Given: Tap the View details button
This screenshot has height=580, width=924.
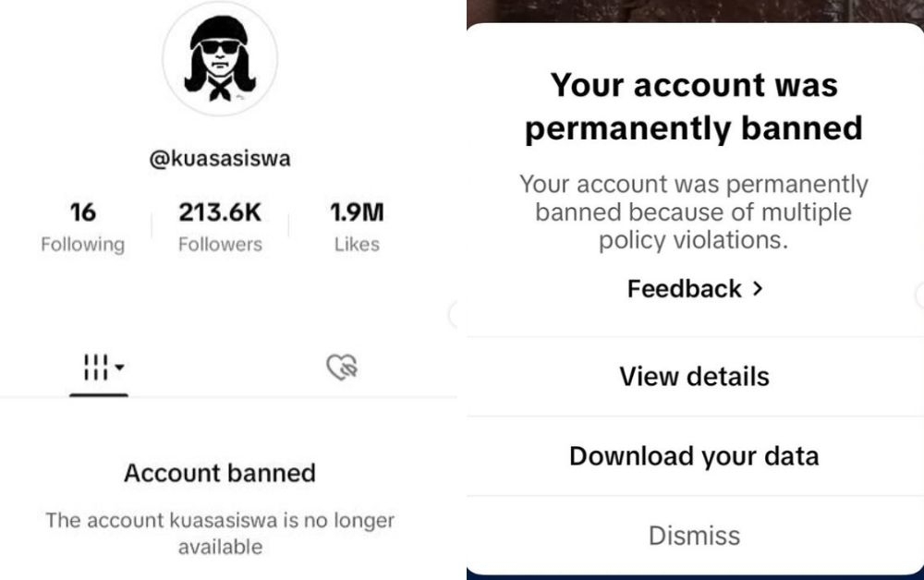Looking at the screenshot, I should [x=693, y=376].
